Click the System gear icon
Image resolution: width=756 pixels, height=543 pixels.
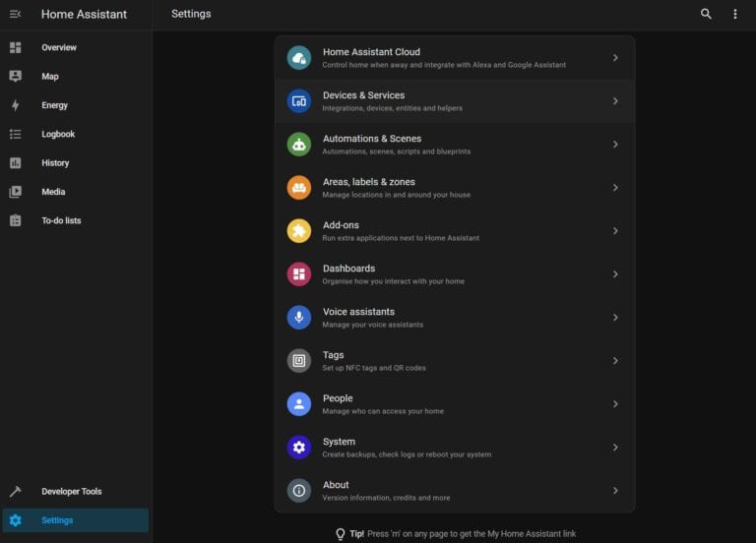[x=299, y=448]
